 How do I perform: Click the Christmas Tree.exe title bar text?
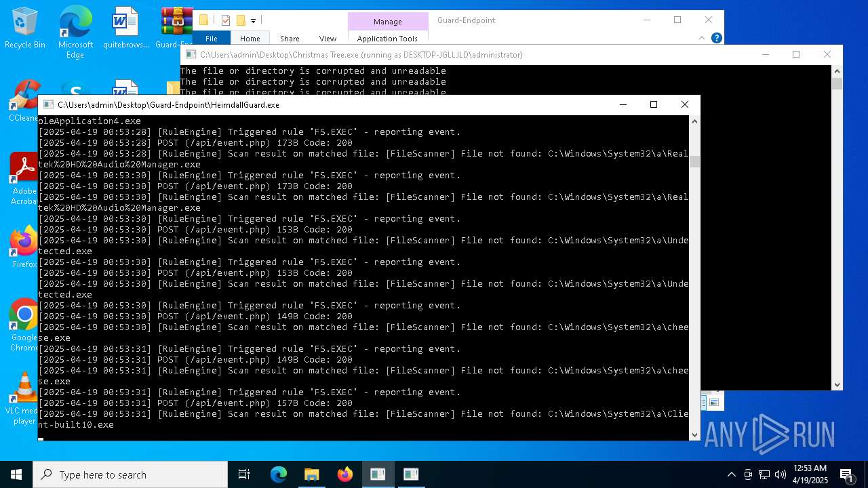click(x=361, y=55)
